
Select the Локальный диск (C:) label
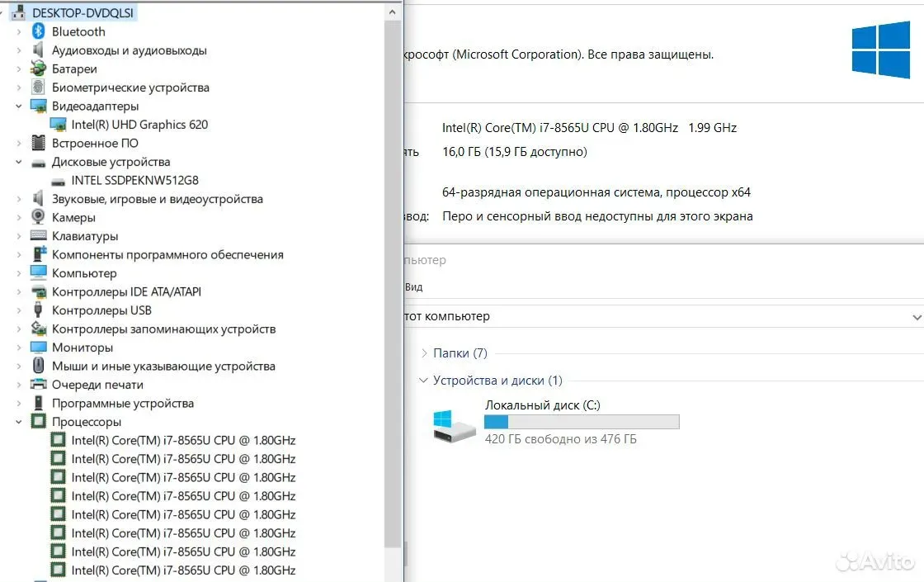click(542, 405)
